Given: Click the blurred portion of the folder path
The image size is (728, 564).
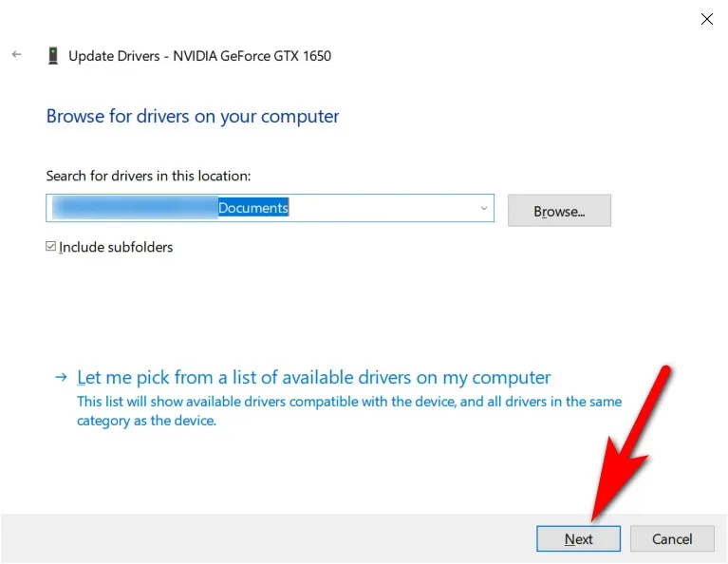Looking at the screenshot, I should coord(133,208).
